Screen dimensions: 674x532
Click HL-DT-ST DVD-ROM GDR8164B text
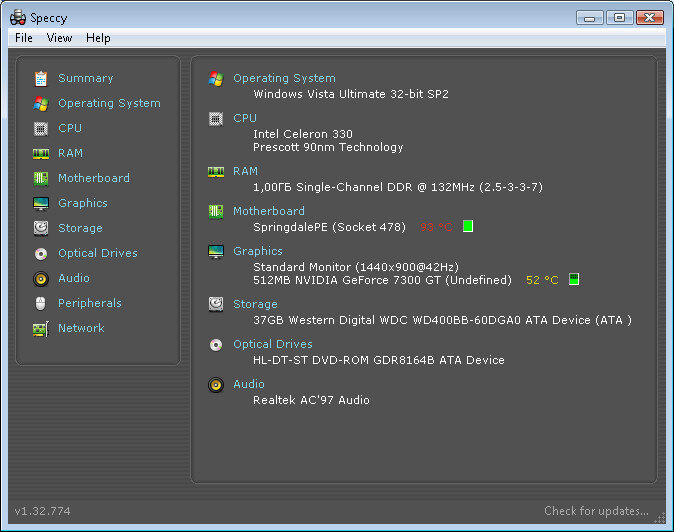pyautogui.click(x=379, y=360)
